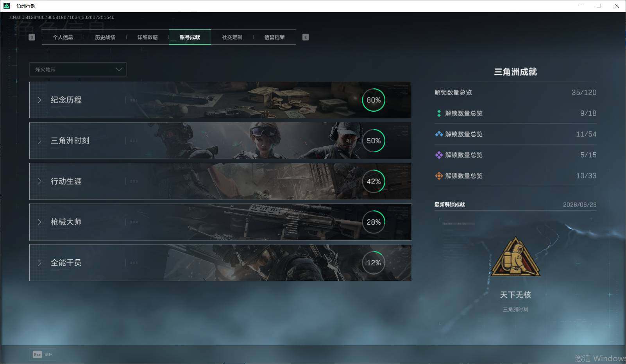Screen dimensions: 626x364
Task: Open the 信誉档案 tab
Action: 274,37
